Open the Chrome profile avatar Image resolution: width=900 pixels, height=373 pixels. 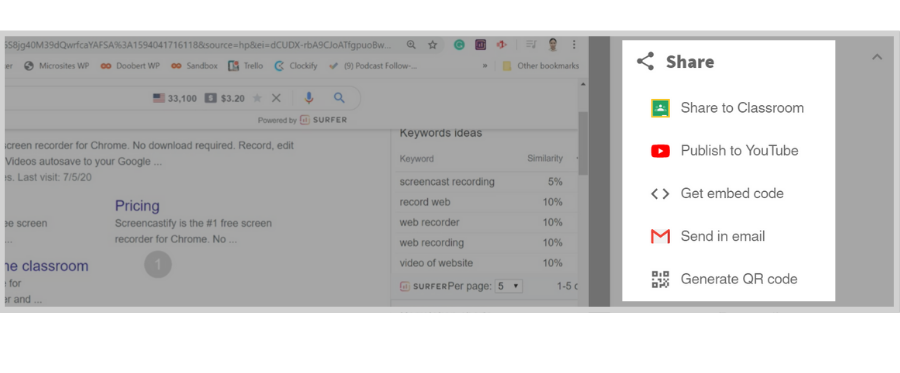pos(553,45)
